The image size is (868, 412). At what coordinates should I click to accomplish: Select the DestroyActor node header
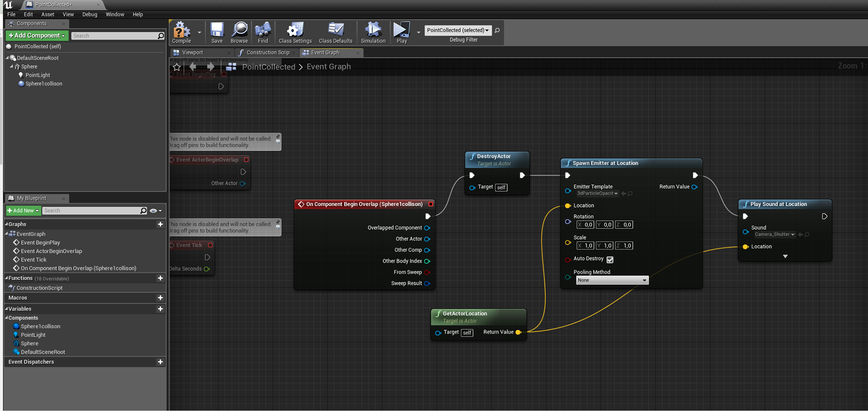tap(497, 160)
